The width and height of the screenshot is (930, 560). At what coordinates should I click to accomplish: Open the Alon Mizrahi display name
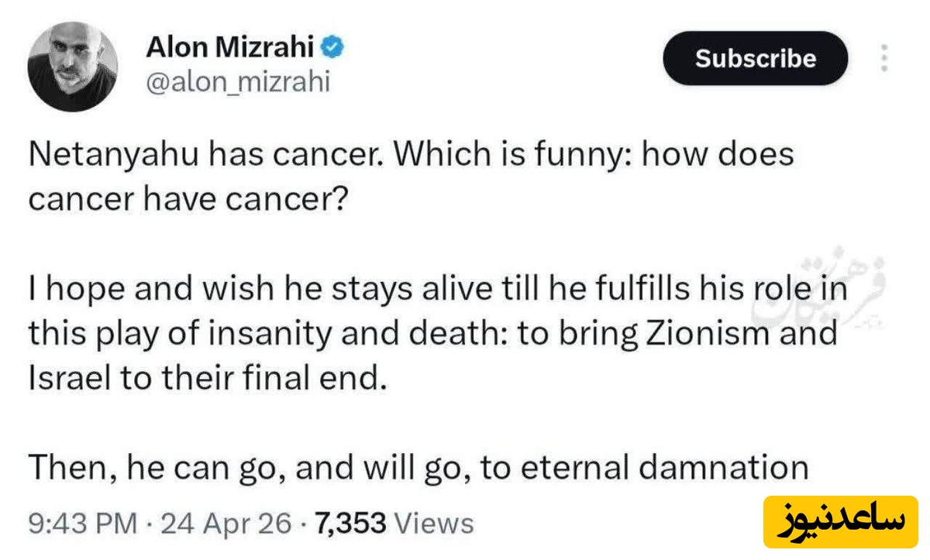pyautogui.click(x=229, y=47)
